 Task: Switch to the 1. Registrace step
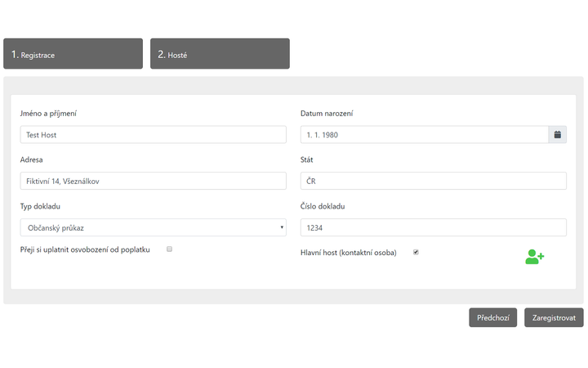tap(73, 54)
